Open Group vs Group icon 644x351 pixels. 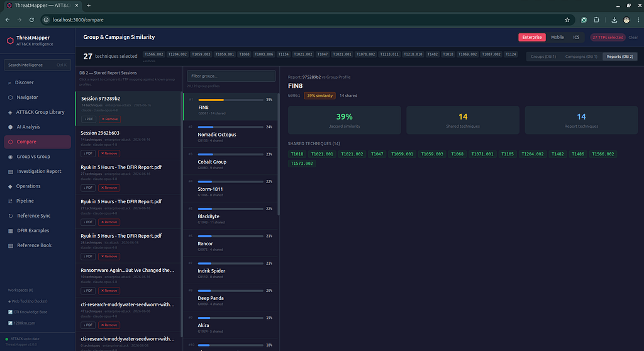[x=10, y=157]
